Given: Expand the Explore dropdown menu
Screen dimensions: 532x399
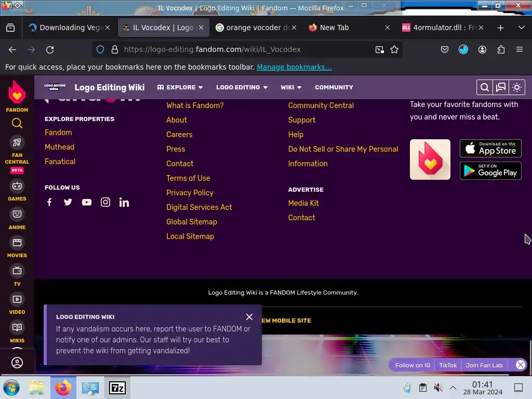Looking at the screenshot, I should coord(180,87).
